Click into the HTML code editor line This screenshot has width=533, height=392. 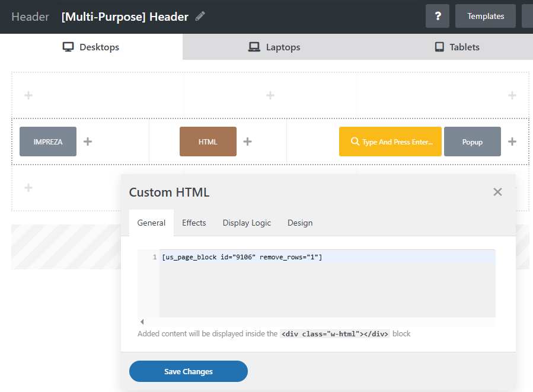[327, 257]
